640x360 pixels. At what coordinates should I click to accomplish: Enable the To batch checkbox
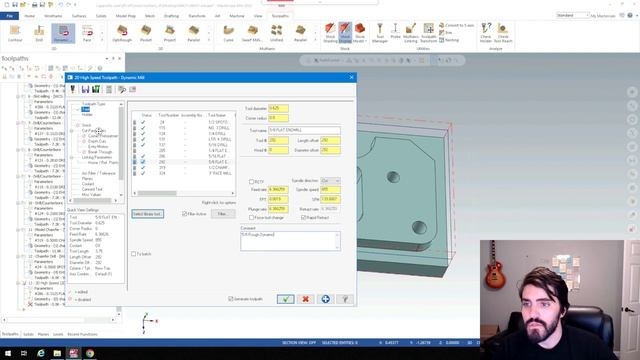pos(133,254)
